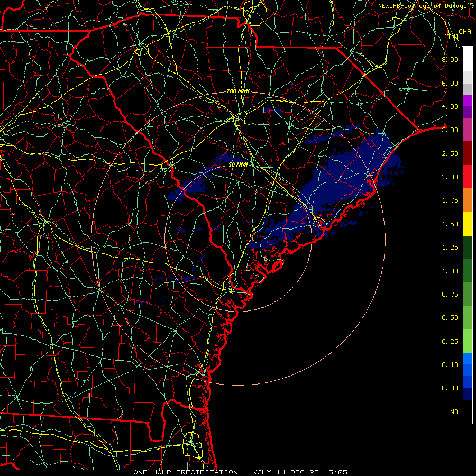Screen dimensions: 476x476
Task: Click the 4.00 legend value
Action: (450, 106)
